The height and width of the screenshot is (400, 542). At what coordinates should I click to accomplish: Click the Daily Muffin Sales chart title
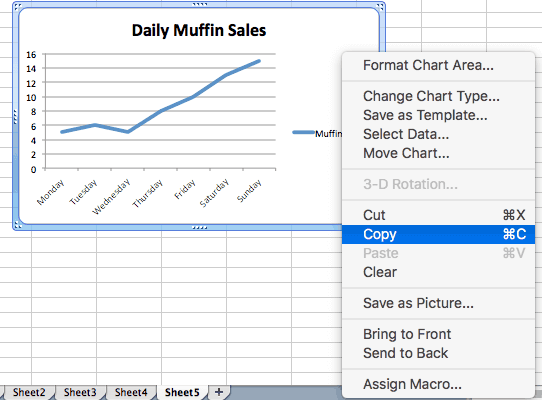point(199,30)
